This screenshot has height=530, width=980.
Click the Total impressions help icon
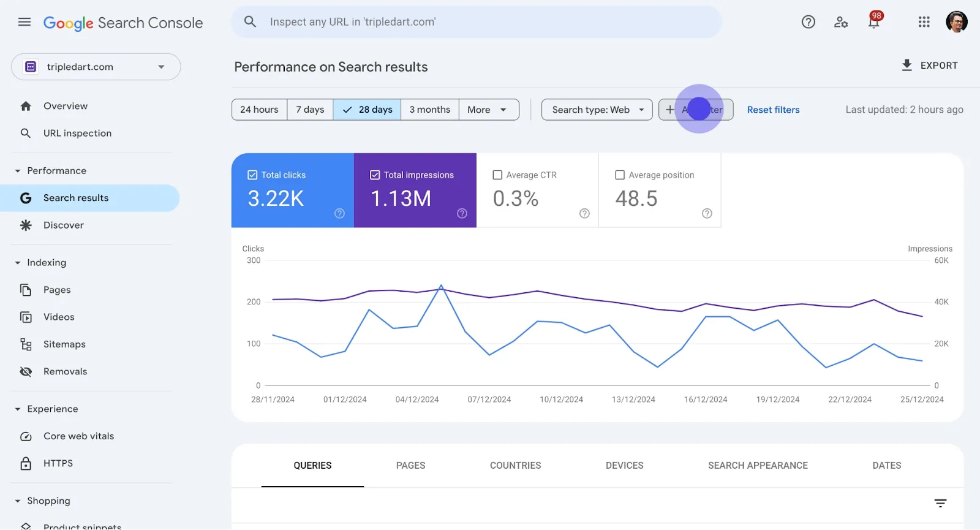click(462, 213)
